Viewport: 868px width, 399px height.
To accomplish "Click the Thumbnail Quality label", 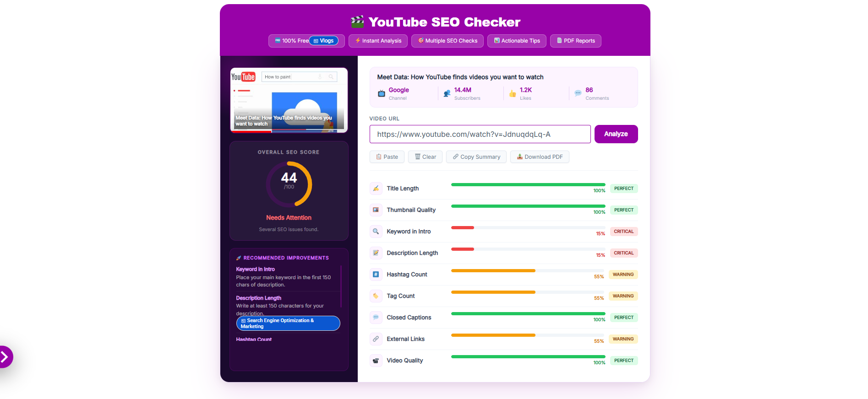I will click(411, 210).
